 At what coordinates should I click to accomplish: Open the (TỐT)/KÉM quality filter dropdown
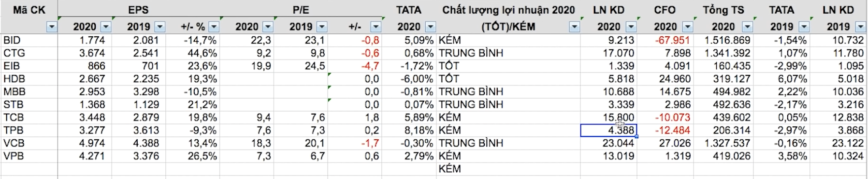(574, 27)
